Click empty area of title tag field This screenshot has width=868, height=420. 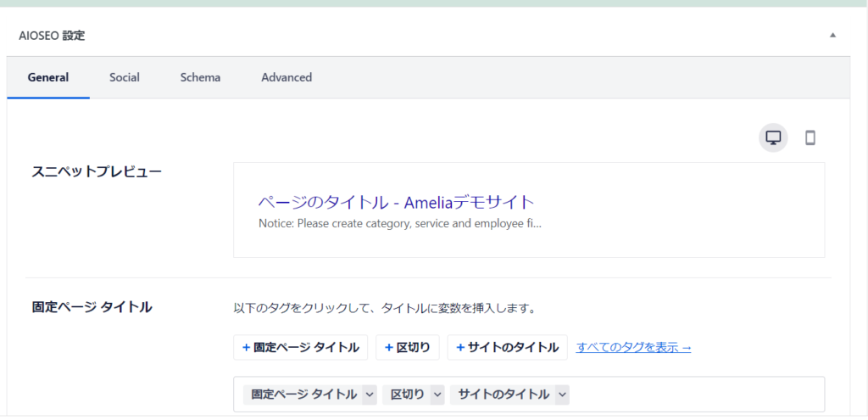click(695, 395)
